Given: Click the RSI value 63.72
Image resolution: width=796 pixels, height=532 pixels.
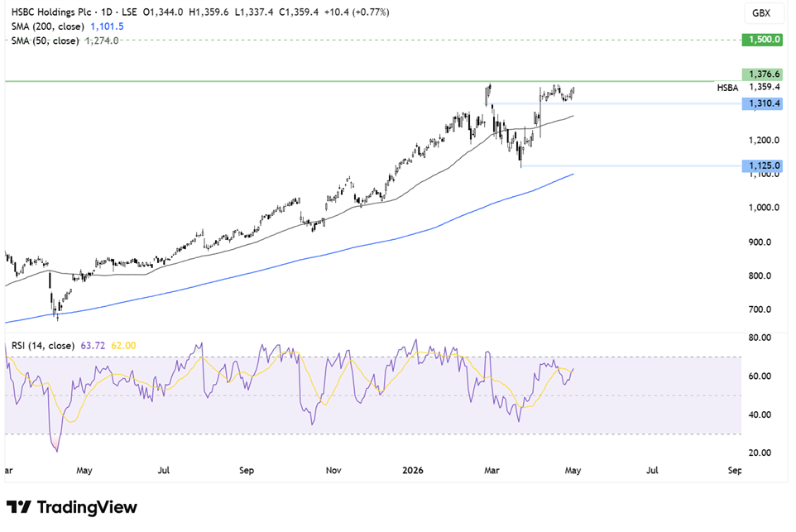Looking at the screenshot, I should coord(93,346).
